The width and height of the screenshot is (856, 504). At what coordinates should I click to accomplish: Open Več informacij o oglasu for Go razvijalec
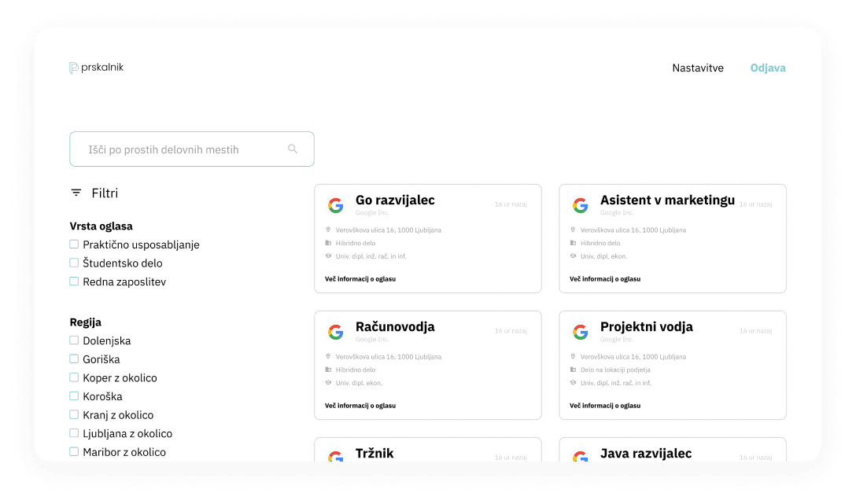click(x=360, y=278)
